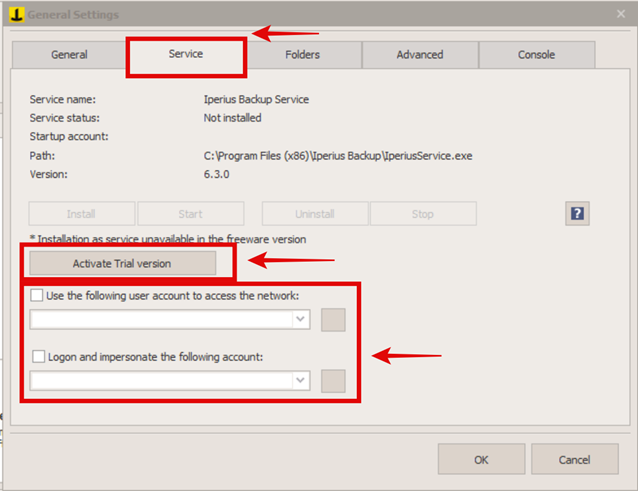Click the 'Iperius Backup Service' name text
The image size is (638, 491).
(x=256, y=100)
